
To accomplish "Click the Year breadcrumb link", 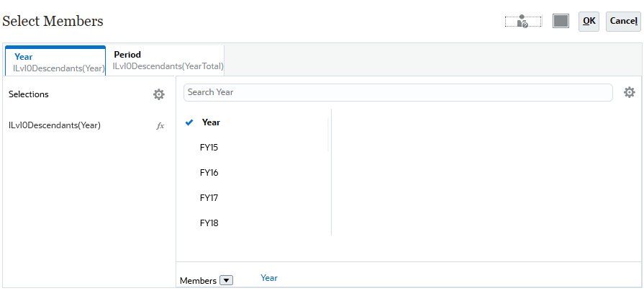I will [269, 278].
